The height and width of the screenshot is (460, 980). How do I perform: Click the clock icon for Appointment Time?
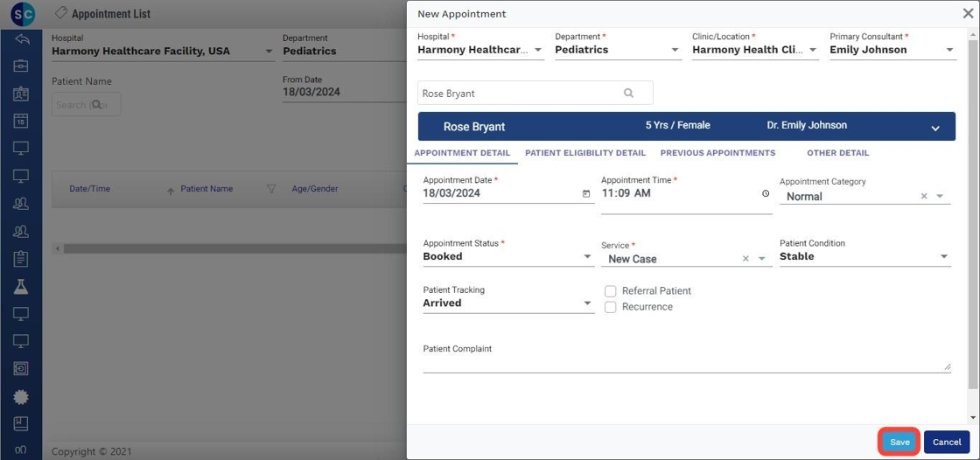coord(766,193)
